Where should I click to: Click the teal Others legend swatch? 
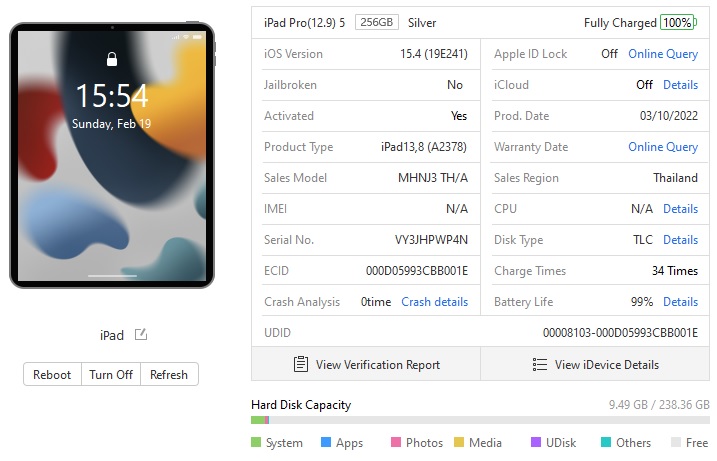pyautogui.click(x=605, y=442)
